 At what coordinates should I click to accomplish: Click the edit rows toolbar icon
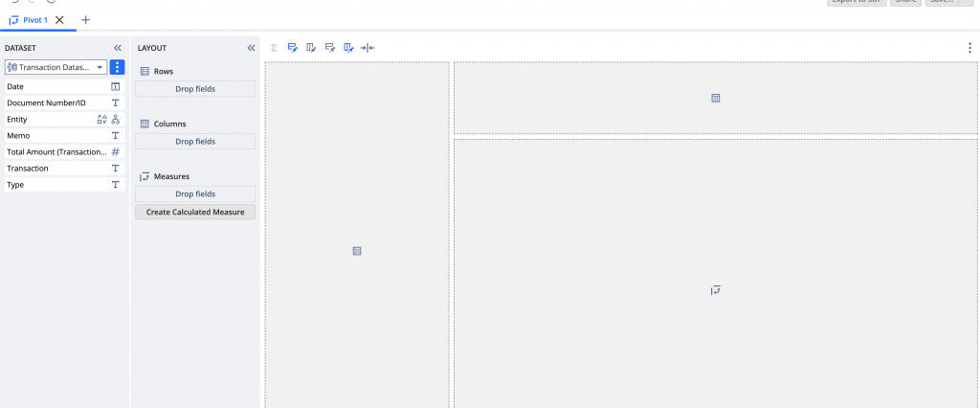[293, 48]
